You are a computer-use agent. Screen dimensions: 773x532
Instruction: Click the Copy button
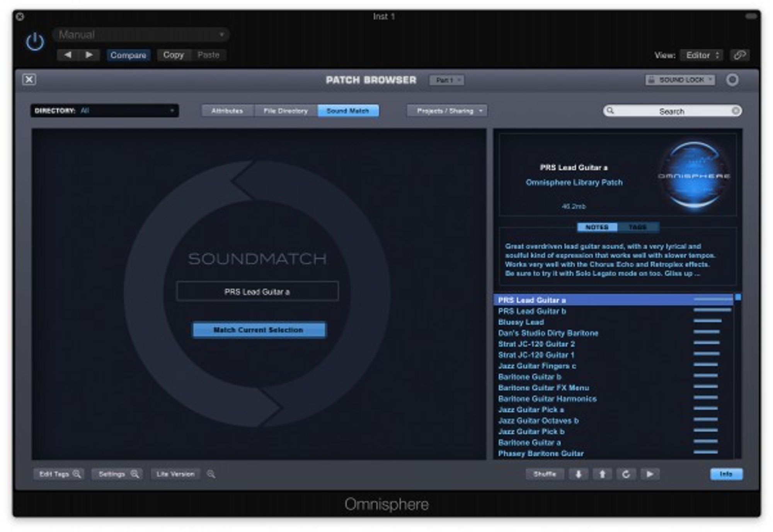(174, 55)
